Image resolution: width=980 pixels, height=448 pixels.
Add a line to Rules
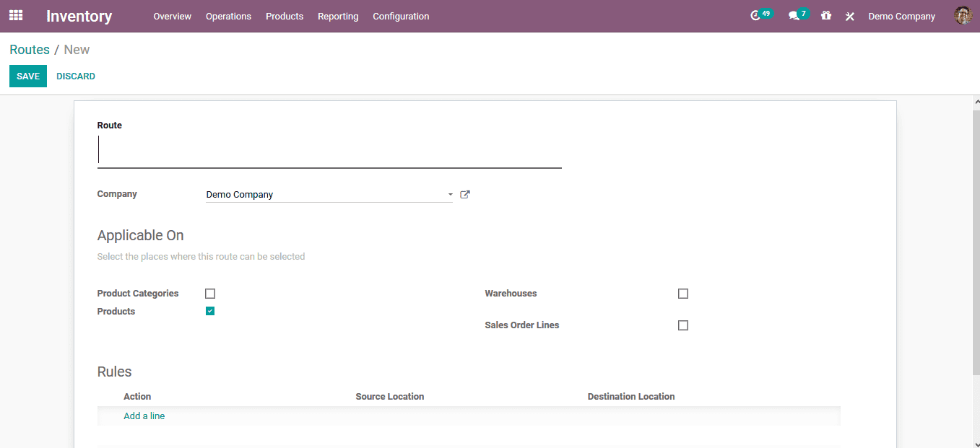pos(144,416)
